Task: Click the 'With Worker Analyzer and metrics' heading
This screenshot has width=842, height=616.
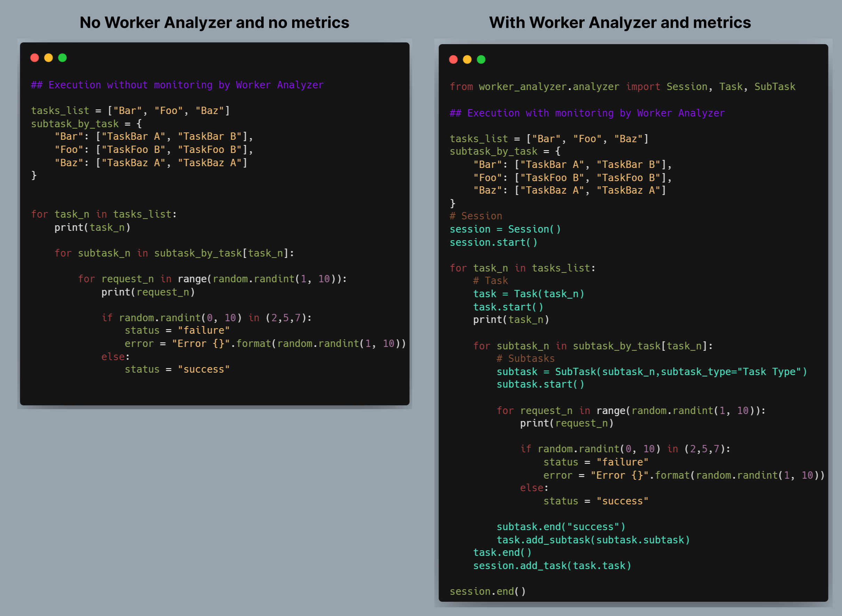Action: 620,23
